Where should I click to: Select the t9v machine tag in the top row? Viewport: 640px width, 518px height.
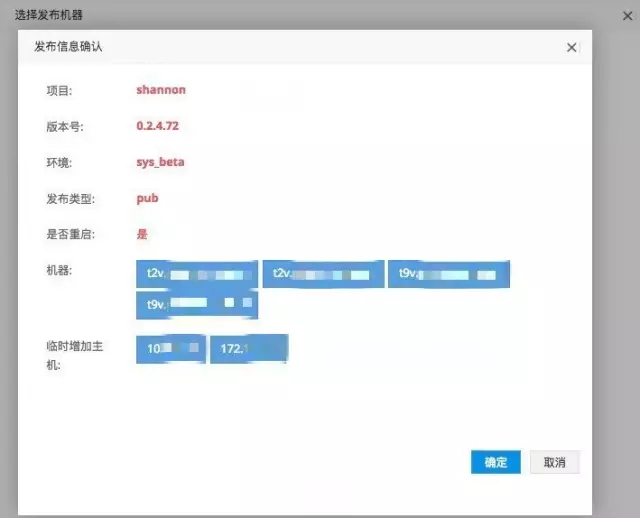pos(449,274)
